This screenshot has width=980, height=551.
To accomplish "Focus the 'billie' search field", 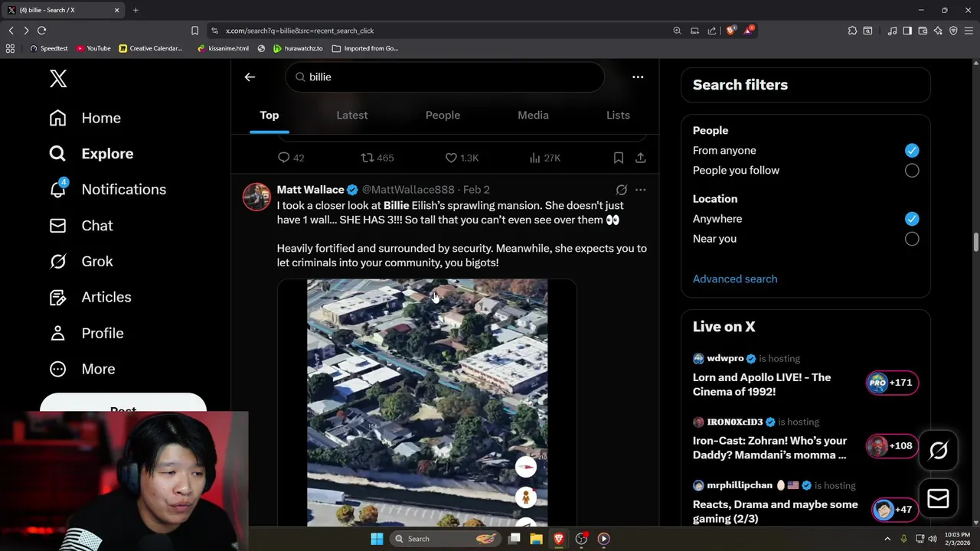I will [x=445, y=77].
